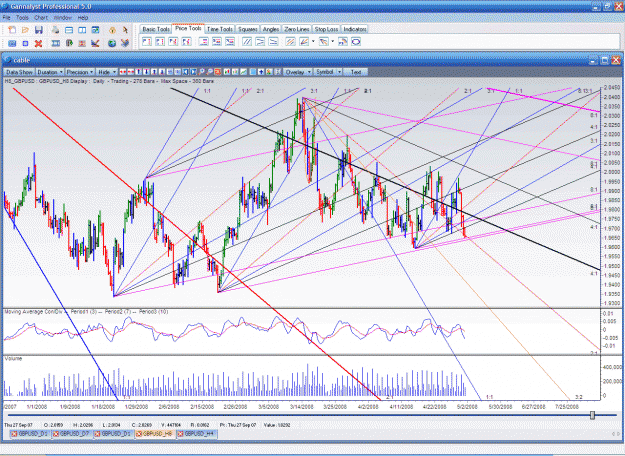Click the light blue square icon in chart toolbar
This screenshot has height=456, width=625.
point(253,72)
